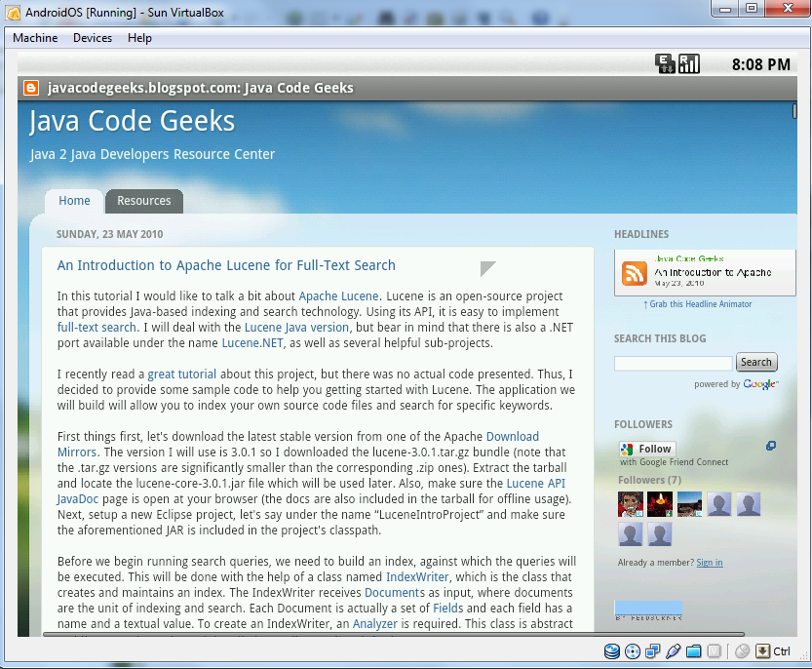Click the Blogger favicon beside the page title
This screenshot has height=669, width=812.
[29, 88]
